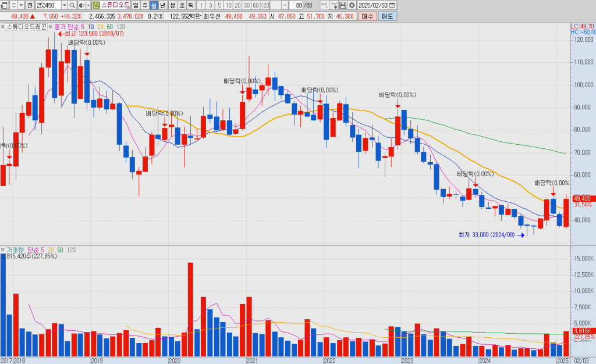Screen dimensions: 596x364
Task: Select the tick (틱) chart tab
Action: pos(191,5)
